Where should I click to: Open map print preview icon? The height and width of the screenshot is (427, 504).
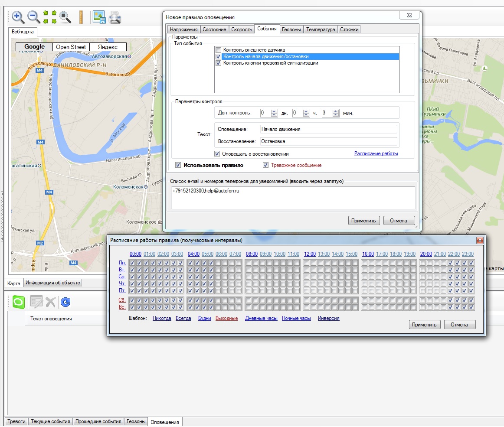115,18
